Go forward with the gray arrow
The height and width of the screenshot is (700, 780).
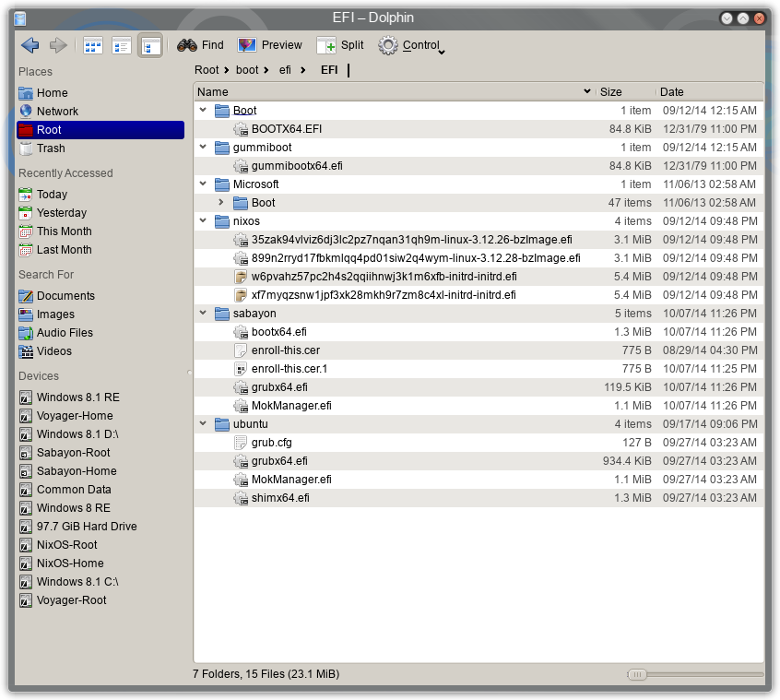pyautogui.click(x=58, y=45)
